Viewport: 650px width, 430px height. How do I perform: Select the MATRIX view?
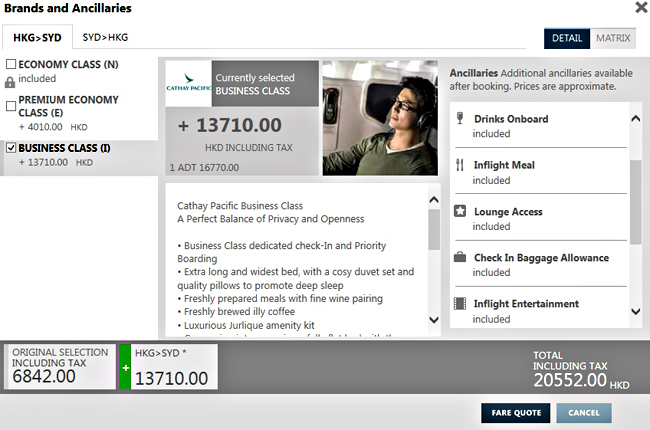click(613, 39)
